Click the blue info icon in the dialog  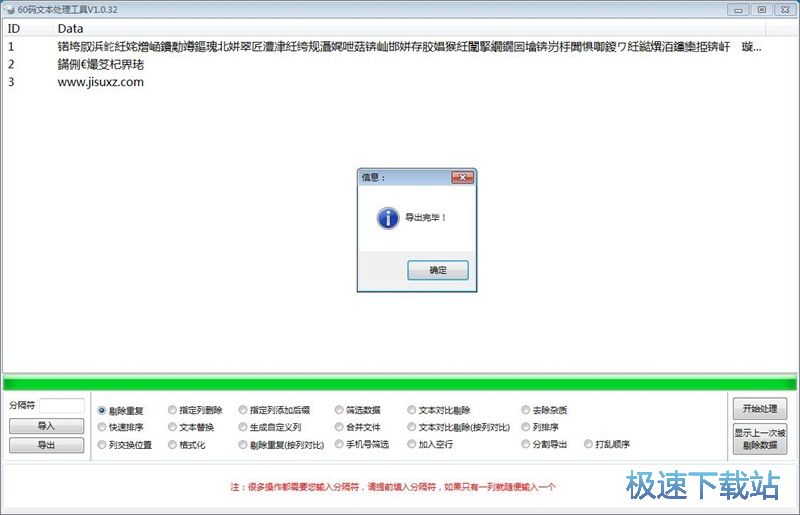click(x=388, y=218)
